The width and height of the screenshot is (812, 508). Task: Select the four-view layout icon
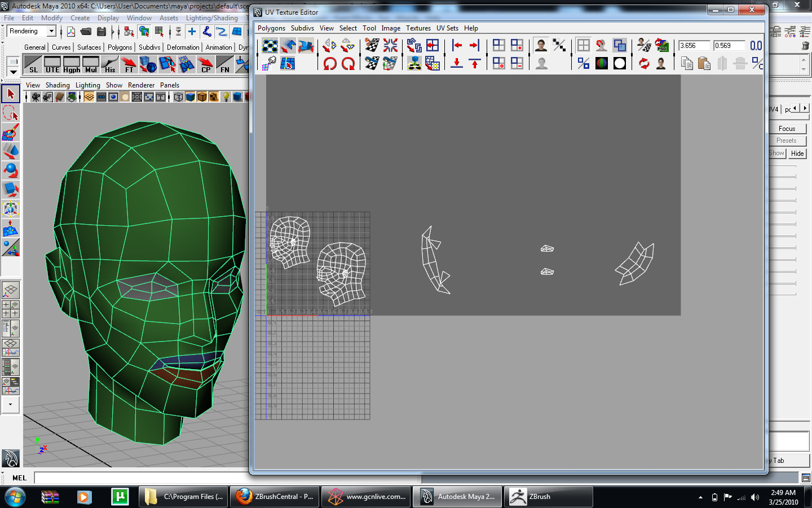pos(11,309)
